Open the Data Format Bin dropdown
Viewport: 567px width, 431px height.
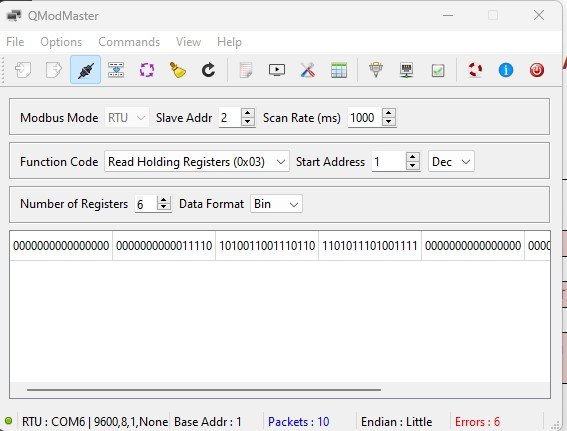point(276,204)
